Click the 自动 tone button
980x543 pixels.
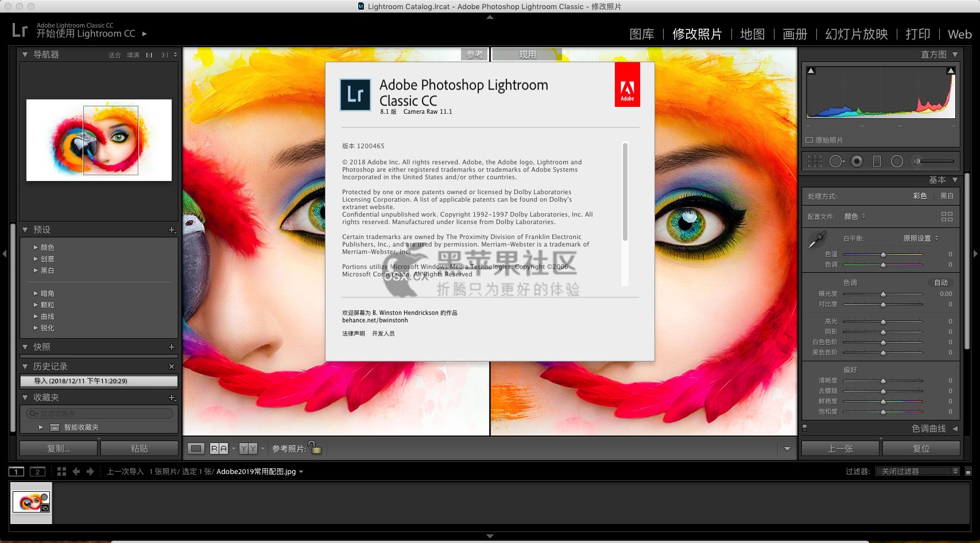tap(941, 283)
